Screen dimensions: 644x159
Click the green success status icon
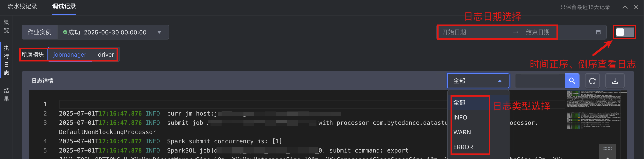point(65,32)
